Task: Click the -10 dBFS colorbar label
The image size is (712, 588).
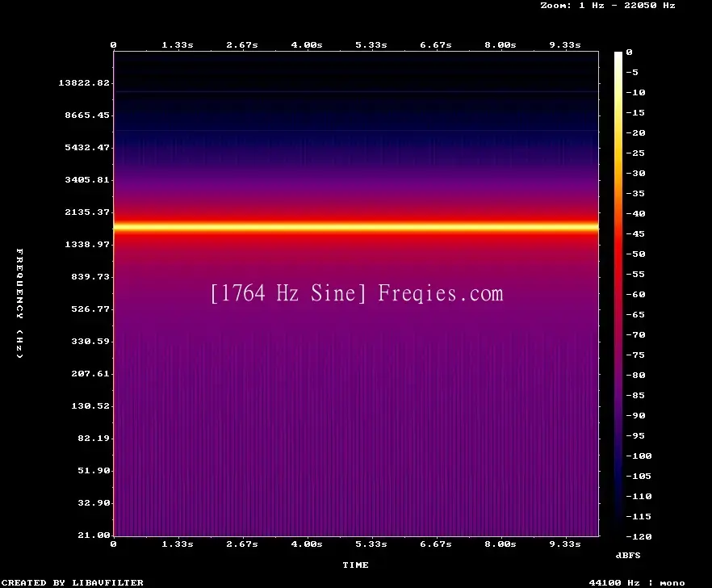Action: point(635,92)
